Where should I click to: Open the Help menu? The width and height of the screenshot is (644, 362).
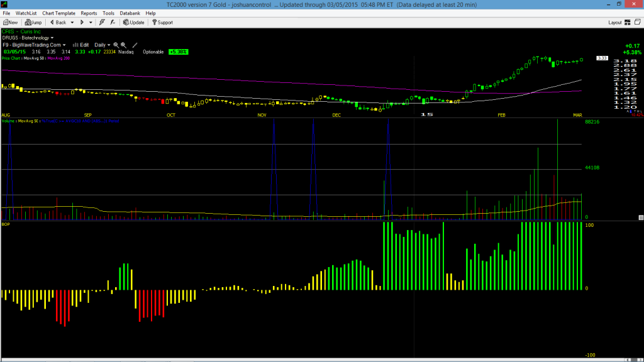pyautogui.click(x=151, y=13)
